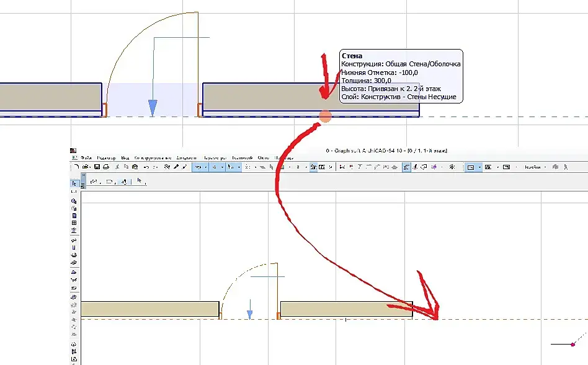
Task: Select the Shell tool in the toolbox
Action: 74,272
